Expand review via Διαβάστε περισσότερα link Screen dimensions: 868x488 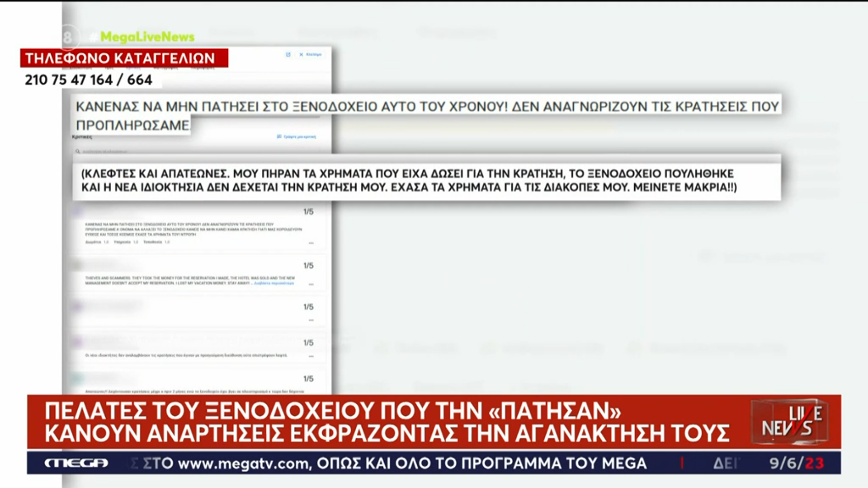(274, 283)
